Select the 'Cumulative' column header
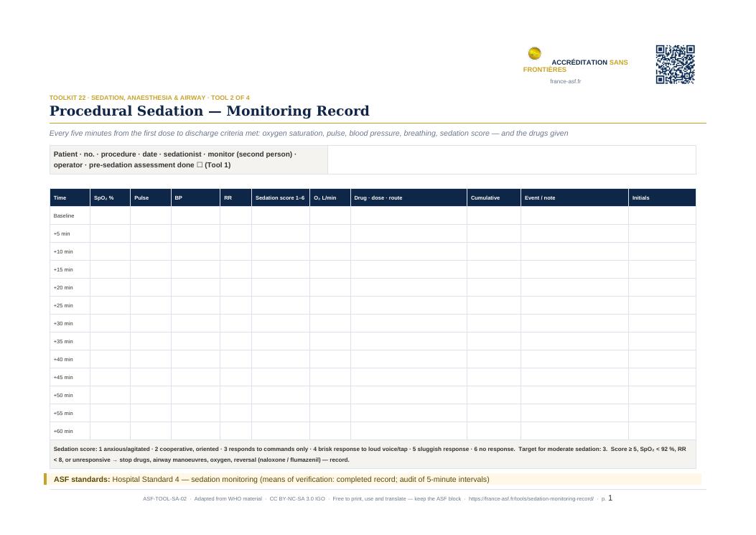The height and width of the screenshot is (535, 756). point(494,197)
